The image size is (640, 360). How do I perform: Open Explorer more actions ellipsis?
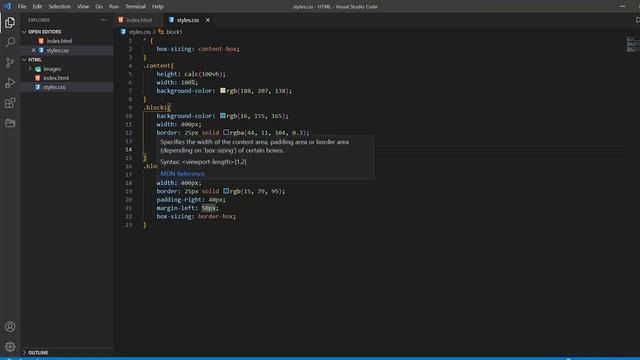103,20
